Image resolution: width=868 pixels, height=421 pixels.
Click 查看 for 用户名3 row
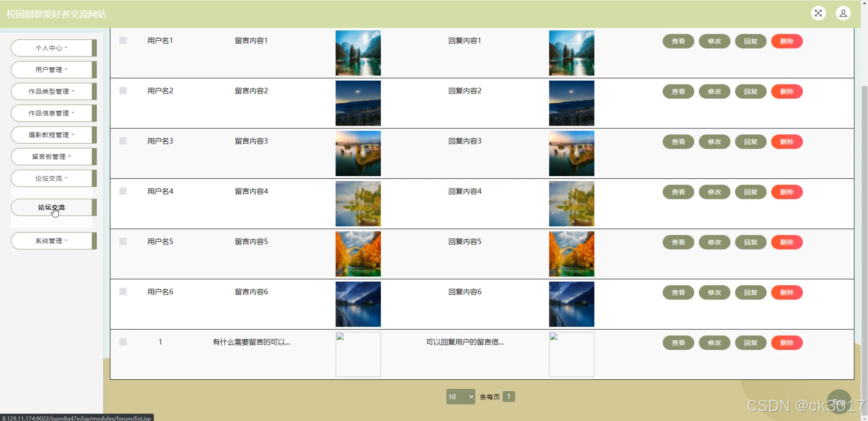678,142
